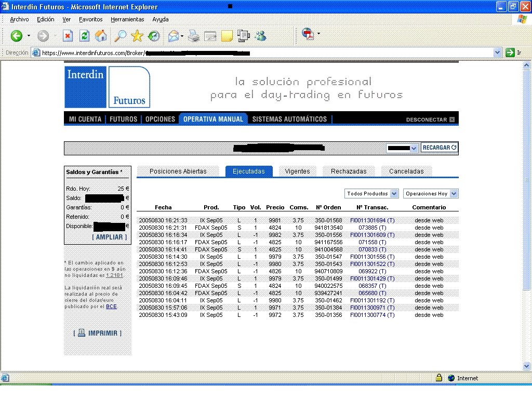Open transaction FI0011300774 (T) link
Image resolution: width=532 pixels, height=399 pixels.
(x=372, y=315)
